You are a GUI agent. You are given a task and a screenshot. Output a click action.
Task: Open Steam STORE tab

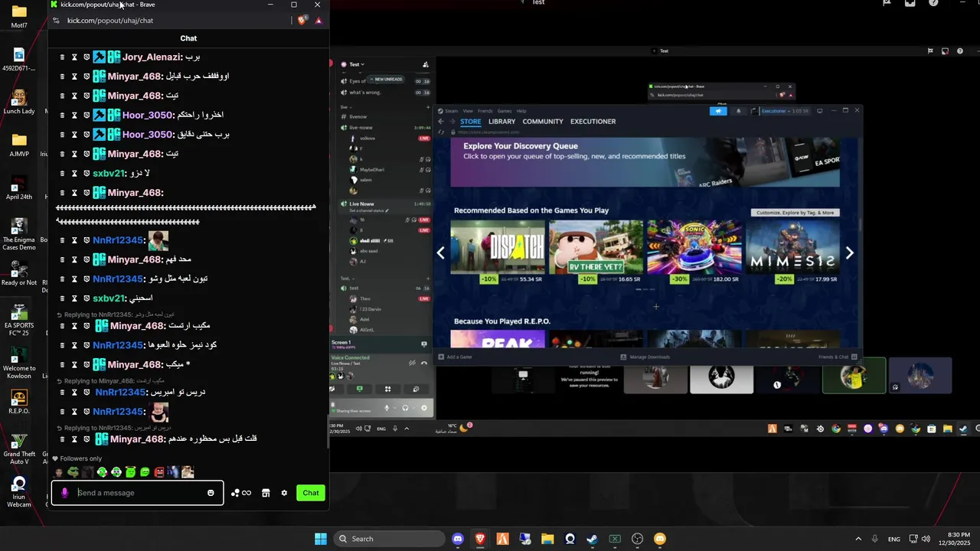tap(470, 122)
